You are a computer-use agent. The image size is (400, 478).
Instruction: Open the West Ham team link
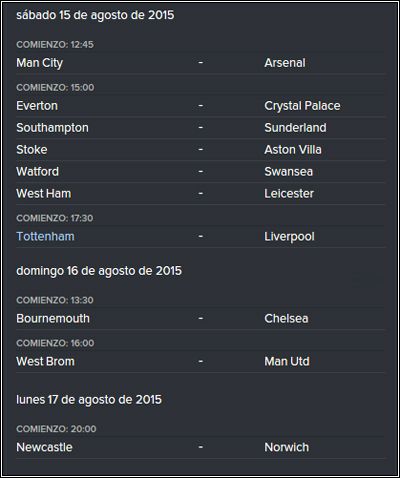pos(43,194)
